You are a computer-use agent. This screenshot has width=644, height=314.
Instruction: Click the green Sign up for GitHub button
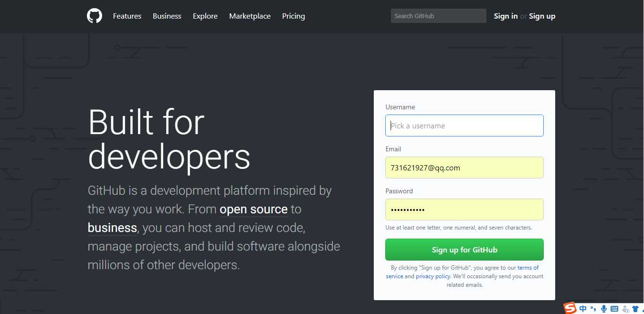[465, 250]
